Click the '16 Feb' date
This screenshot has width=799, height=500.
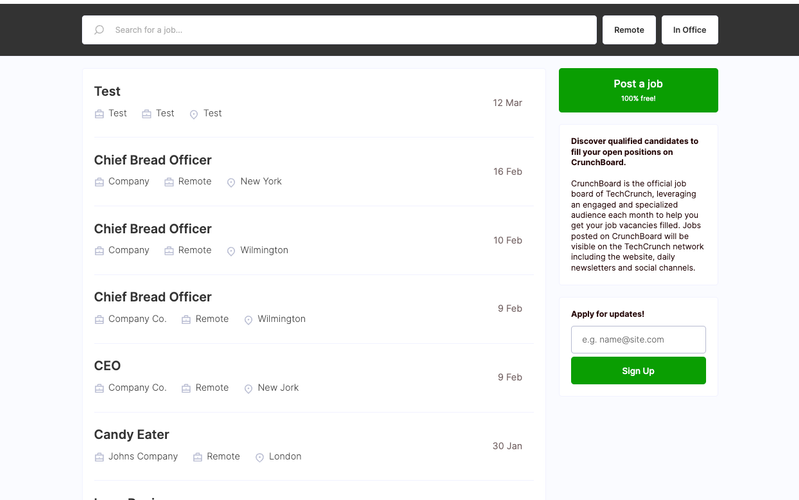[508, 172]
